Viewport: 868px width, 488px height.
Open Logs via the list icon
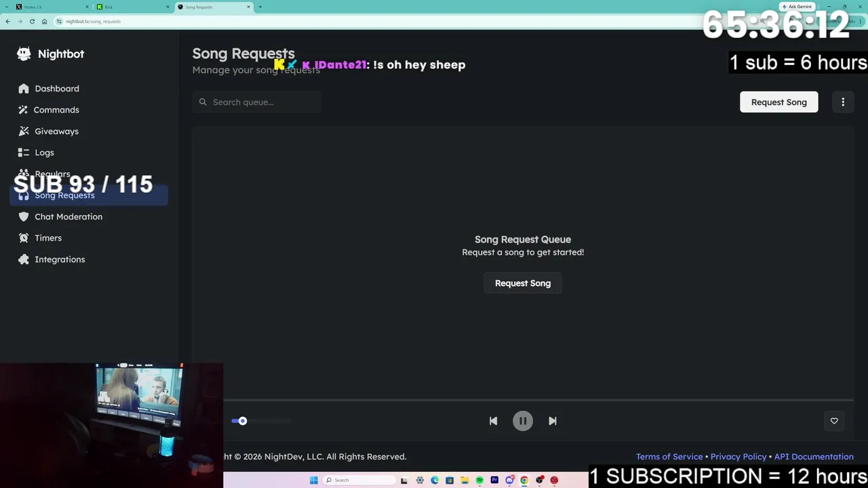(24, 152)
